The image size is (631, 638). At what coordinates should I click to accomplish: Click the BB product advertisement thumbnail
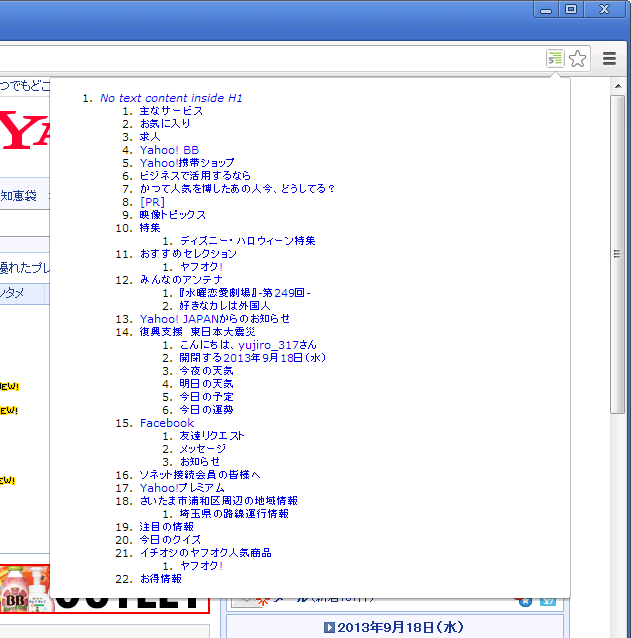pyautogui.click(x=25, y=589)
